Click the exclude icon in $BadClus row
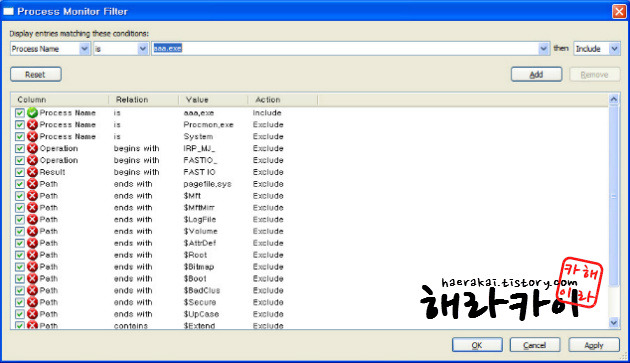This screenshot has height=363, width=630. [33, 290]
